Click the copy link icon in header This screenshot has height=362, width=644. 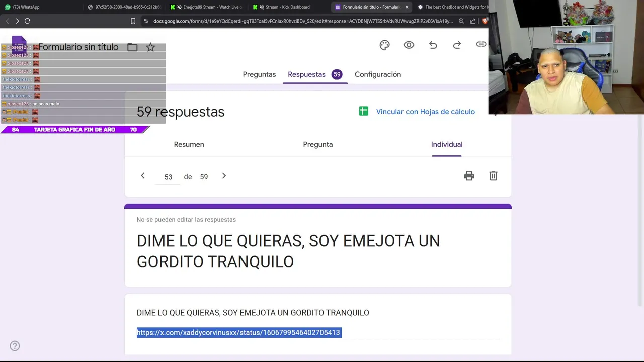(481, 45)
